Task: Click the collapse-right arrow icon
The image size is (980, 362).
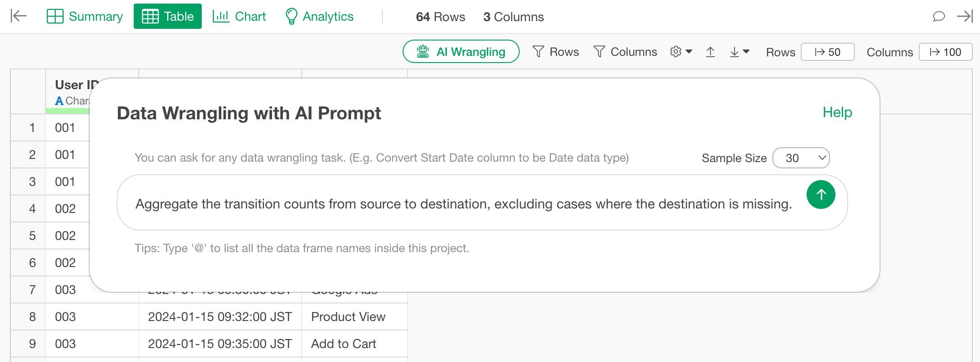Action: point(965,17)
